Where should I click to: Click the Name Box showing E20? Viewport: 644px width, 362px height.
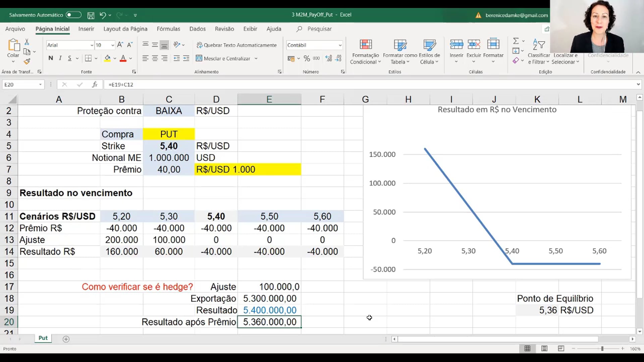tap(23, 84)
